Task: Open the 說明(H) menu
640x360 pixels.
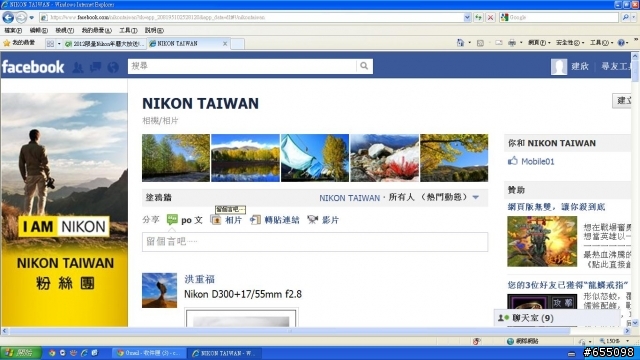Action: tap(154, 30)
